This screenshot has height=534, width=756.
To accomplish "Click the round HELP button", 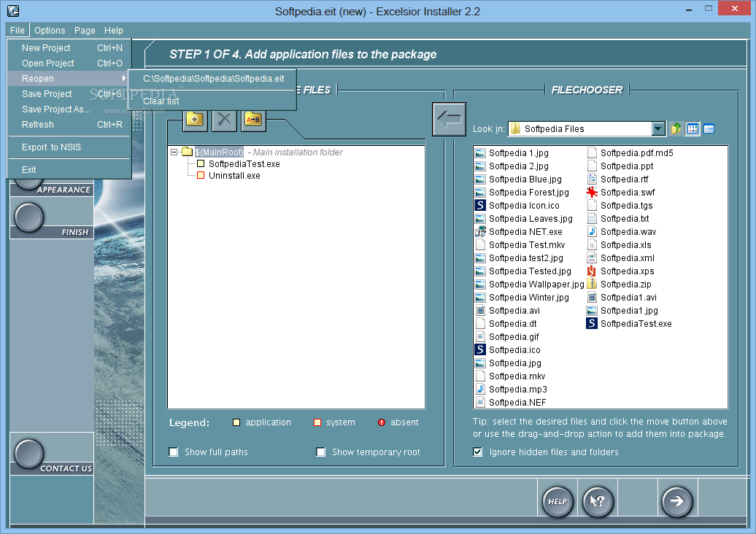I will pos(558,501).
